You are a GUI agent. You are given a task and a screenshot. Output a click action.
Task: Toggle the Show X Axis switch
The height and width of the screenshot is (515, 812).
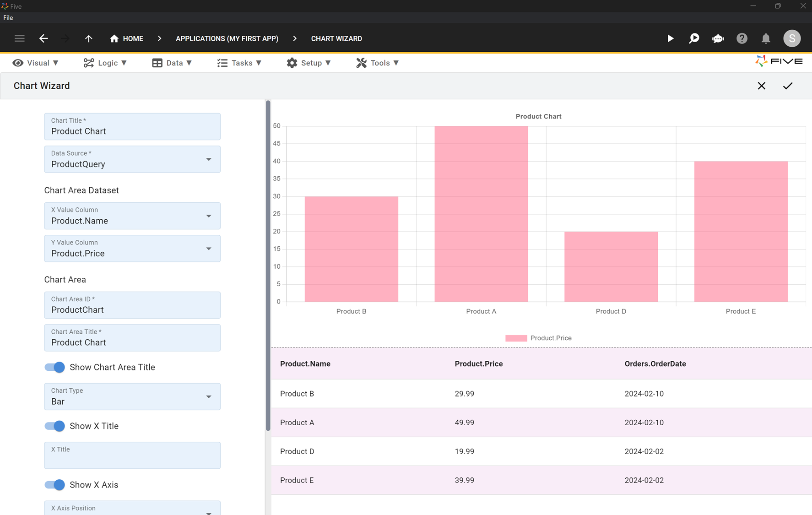pyautogui.click(x=55, y=485)
